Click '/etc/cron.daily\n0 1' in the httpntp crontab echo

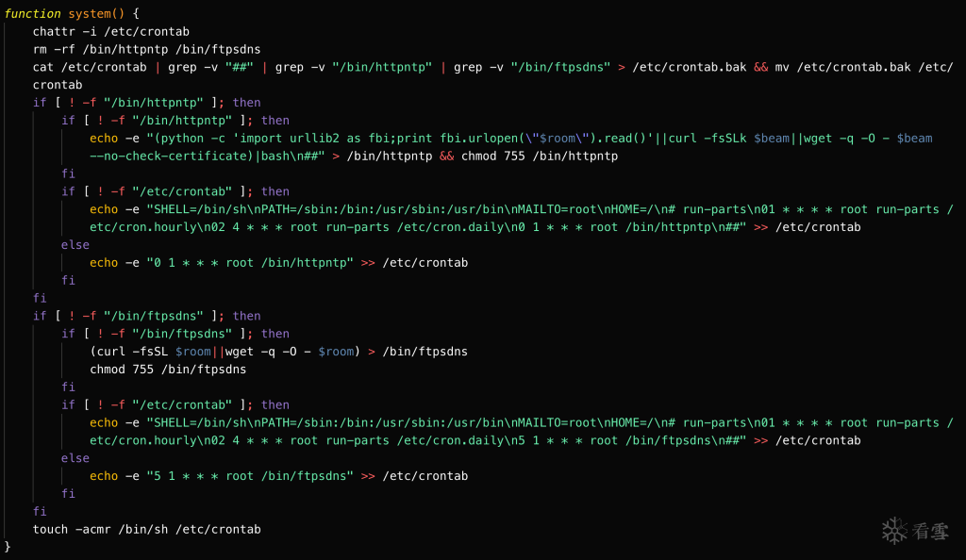[x=468, y=227]
